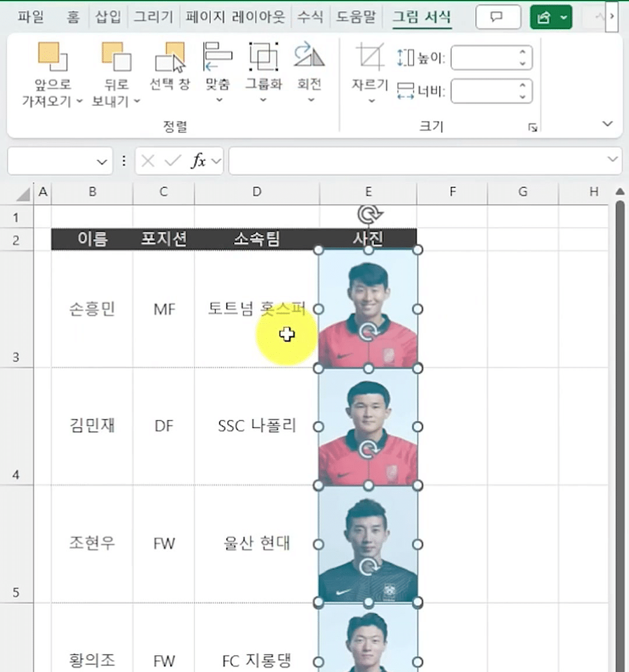Click the rotation handle above the 손흥민 photo

tap(369, 214)
